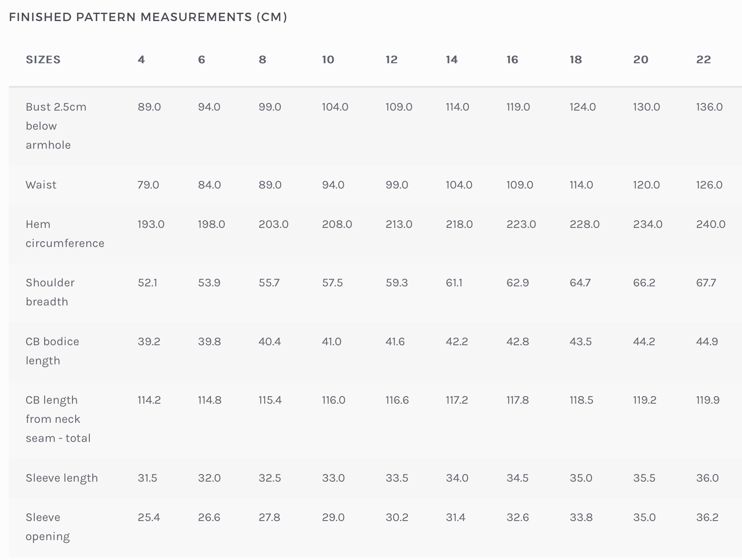Click the bust value 136.0 for size 22
Screen dimensions: 742x560
pos(709,107)
